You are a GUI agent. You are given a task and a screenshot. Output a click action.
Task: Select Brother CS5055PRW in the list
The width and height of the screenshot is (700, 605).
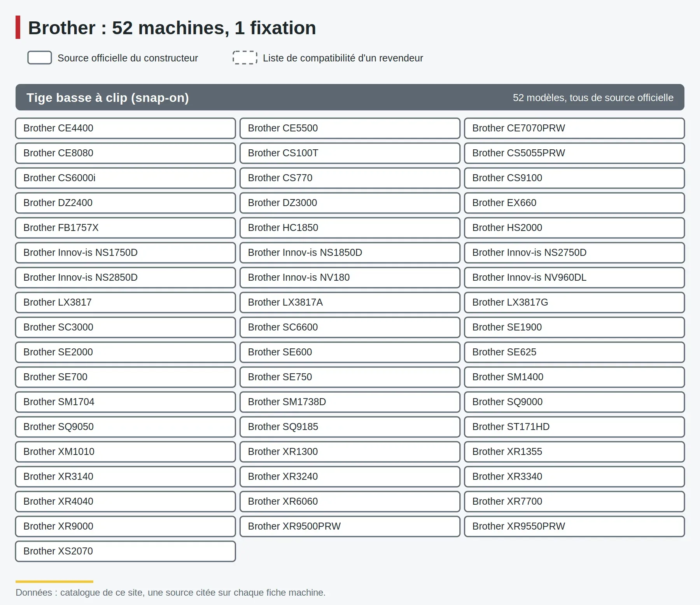point(574,153)
